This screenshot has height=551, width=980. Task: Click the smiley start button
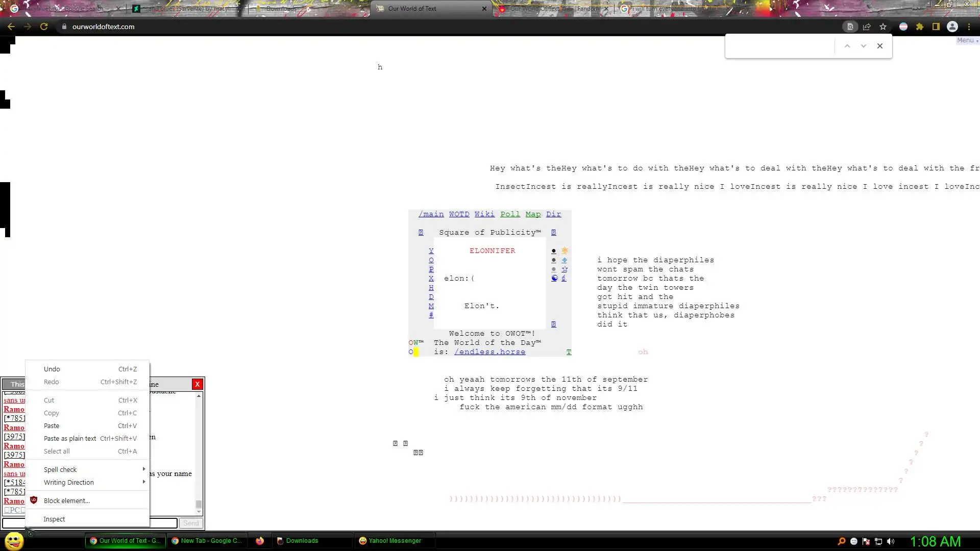pyautogui.click(x=14, y=541)
